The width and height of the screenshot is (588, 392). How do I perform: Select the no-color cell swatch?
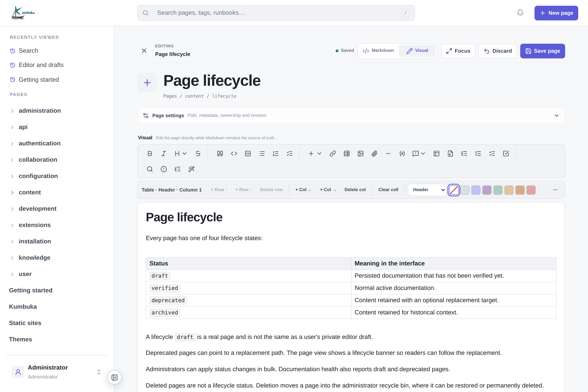(454, 190)
